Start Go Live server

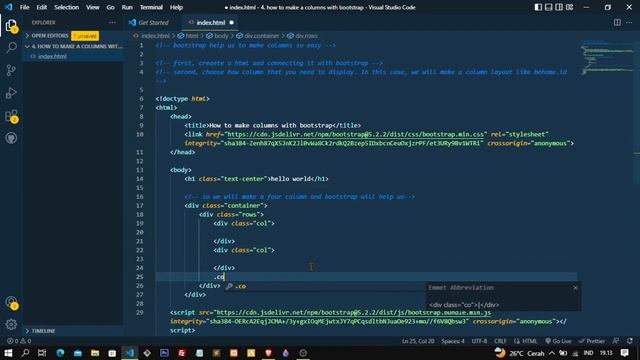558,341
